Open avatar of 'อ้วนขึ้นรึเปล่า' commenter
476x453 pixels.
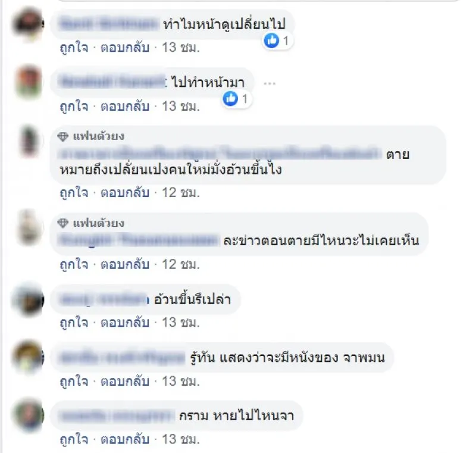pos(28,300)
